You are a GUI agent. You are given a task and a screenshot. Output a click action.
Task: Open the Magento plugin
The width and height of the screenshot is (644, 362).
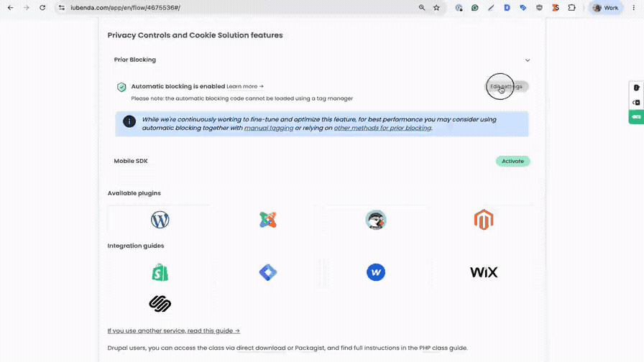(x=484, y=220)
